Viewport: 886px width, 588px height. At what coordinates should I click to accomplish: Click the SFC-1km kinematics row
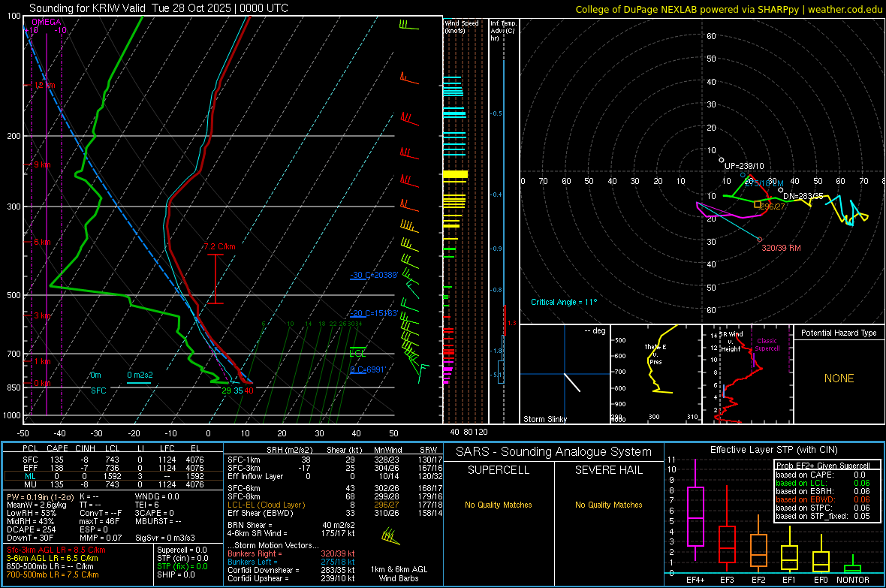tap(335, 460)
